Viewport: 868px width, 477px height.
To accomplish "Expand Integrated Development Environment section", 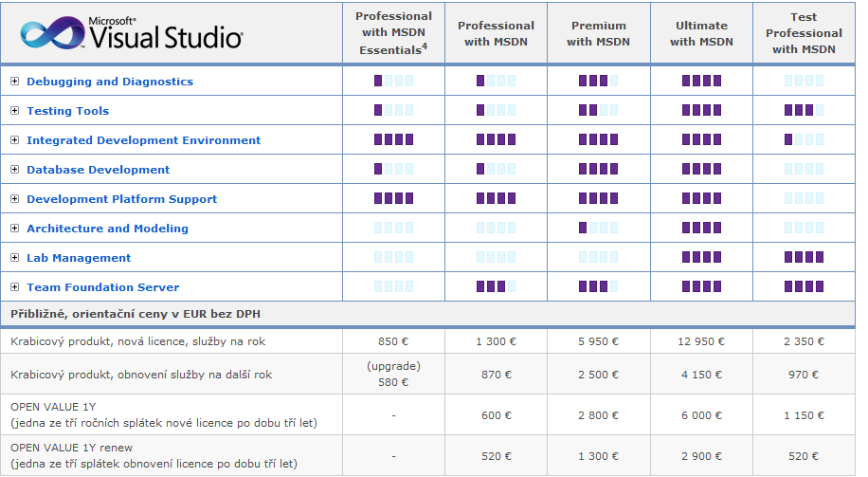I will (x=15, y=140).
